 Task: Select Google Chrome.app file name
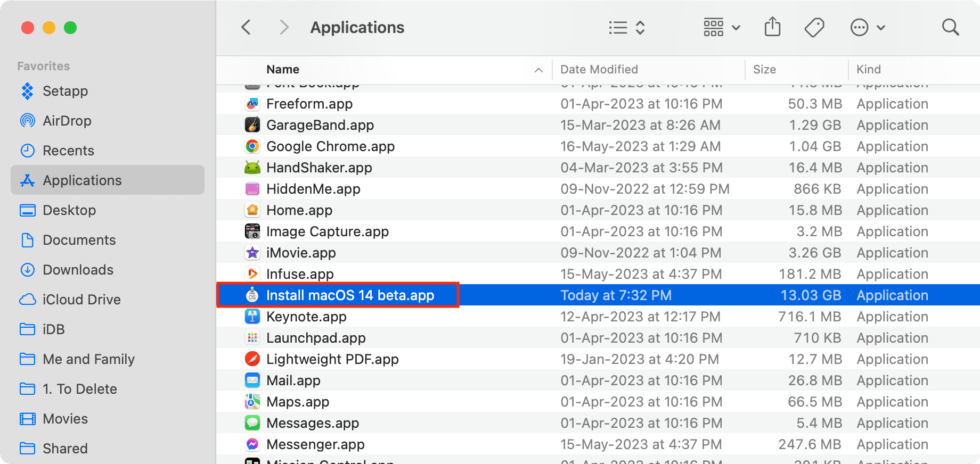pyautogui.click(x=331, y=146)
